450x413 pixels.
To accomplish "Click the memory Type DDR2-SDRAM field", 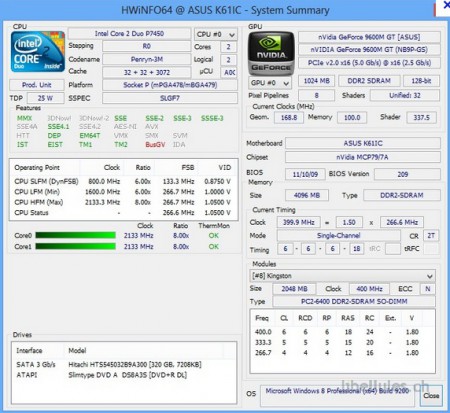I will tap(402, 195).
